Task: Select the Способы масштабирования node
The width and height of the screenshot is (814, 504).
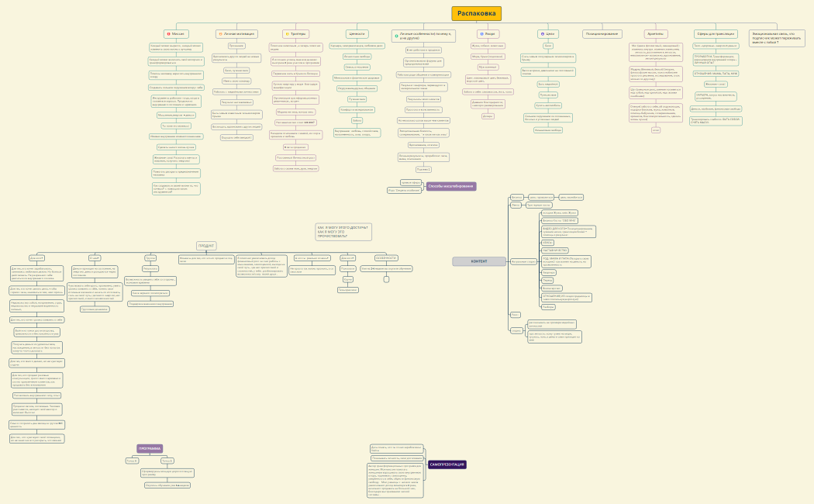Action: click(x=451, y=186)
